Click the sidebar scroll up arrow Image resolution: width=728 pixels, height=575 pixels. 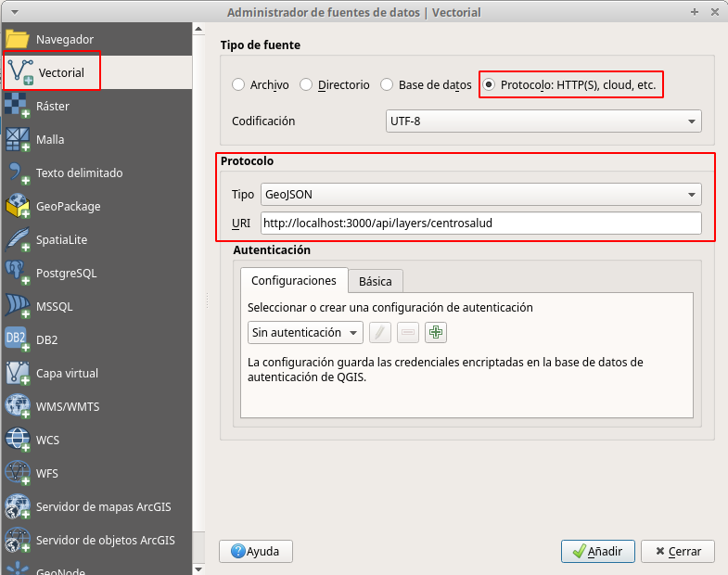[x=198, y=29]
